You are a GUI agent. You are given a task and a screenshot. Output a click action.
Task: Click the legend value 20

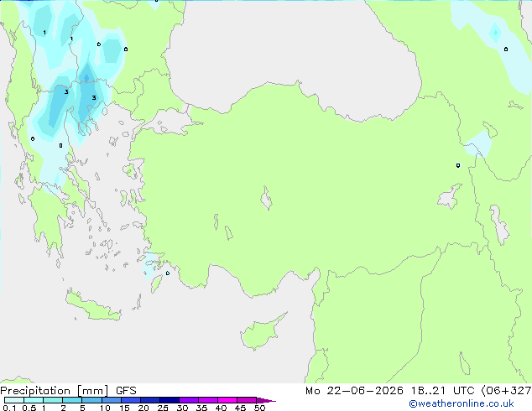(x=143, y=408)
